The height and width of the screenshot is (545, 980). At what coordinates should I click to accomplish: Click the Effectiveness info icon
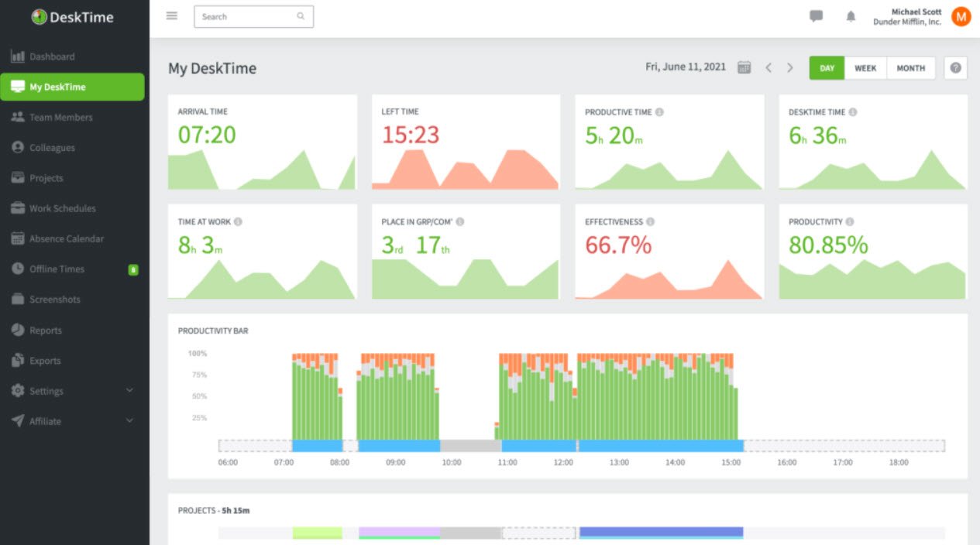(651, 222)
